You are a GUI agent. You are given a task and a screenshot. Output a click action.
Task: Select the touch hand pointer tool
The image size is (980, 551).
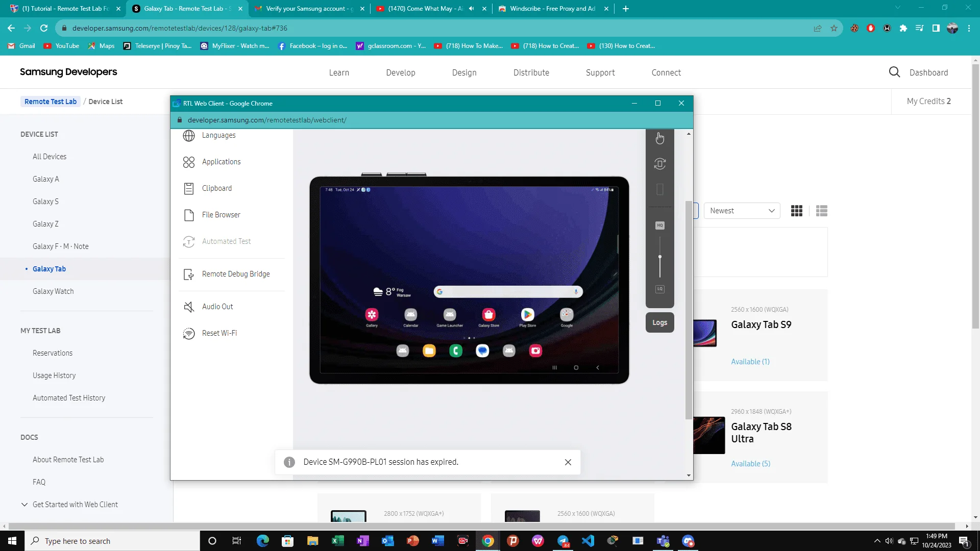point(660,138)
